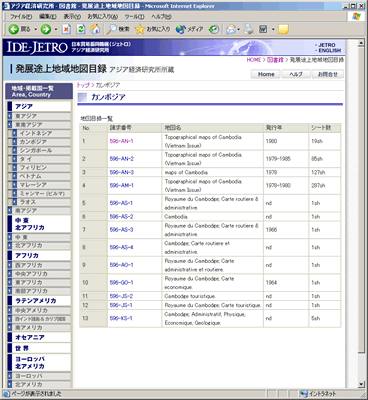Image resolution: width=368 pixels, height=400 pixels.
Task: Select マレーシア in the sidebar
Action: (x=41, y=185)
